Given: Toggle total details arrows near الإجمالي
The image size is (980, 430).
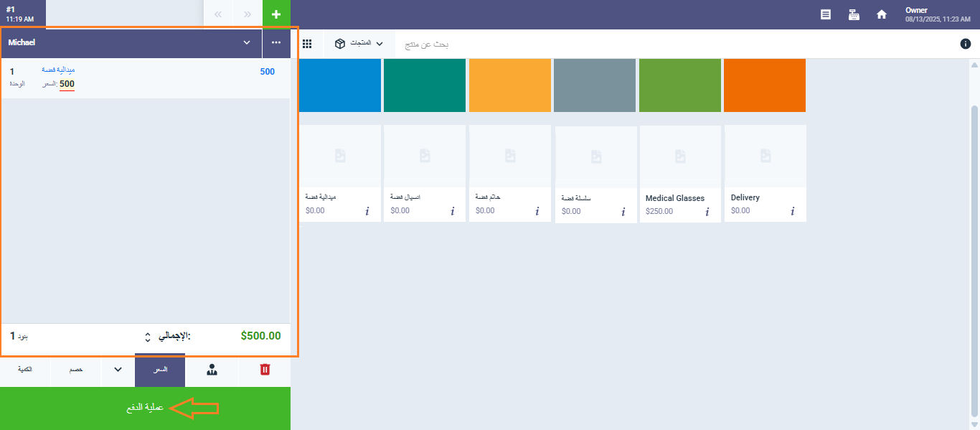Looking at the screenshot, I should click(x=148, y=336).
